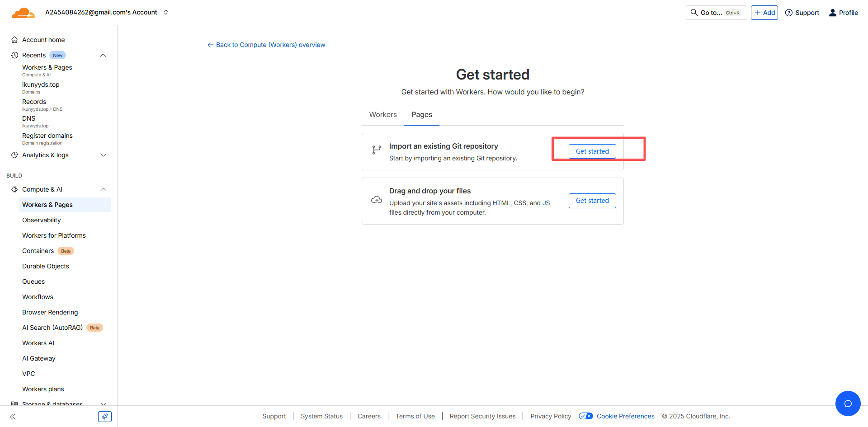Collapse the Recents section
The height and width of the screenshot is (427, 868).
(x=103, y=55)
